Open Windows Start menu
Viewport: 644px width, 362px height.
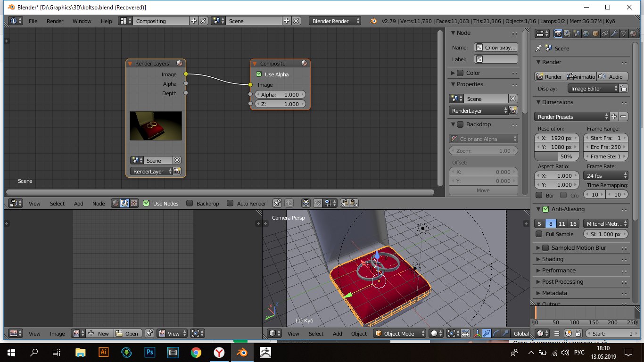coord(11,352)
